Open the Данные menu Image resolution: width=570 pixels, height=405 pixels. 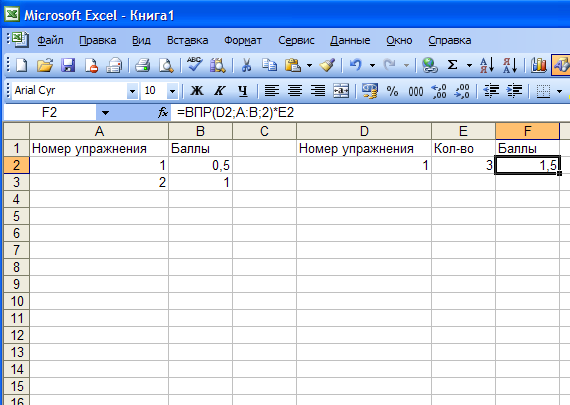(x=350, y=40)
